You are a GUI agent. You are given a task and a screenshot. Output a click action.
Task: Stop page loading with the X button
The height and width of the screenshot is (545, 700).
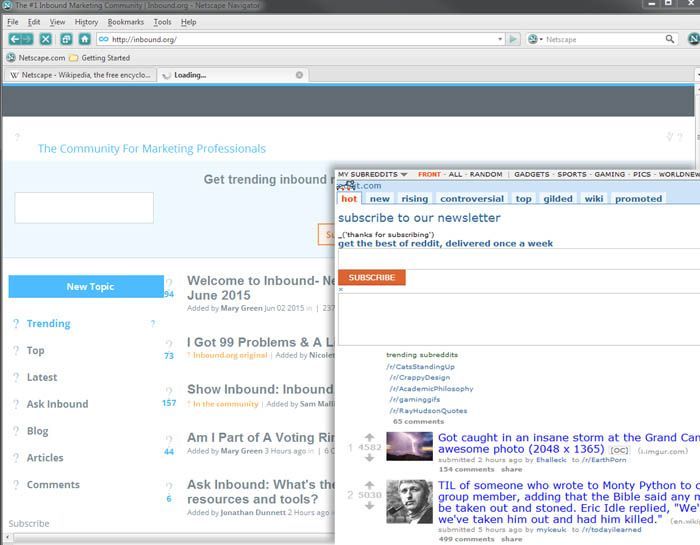[46, 39]
